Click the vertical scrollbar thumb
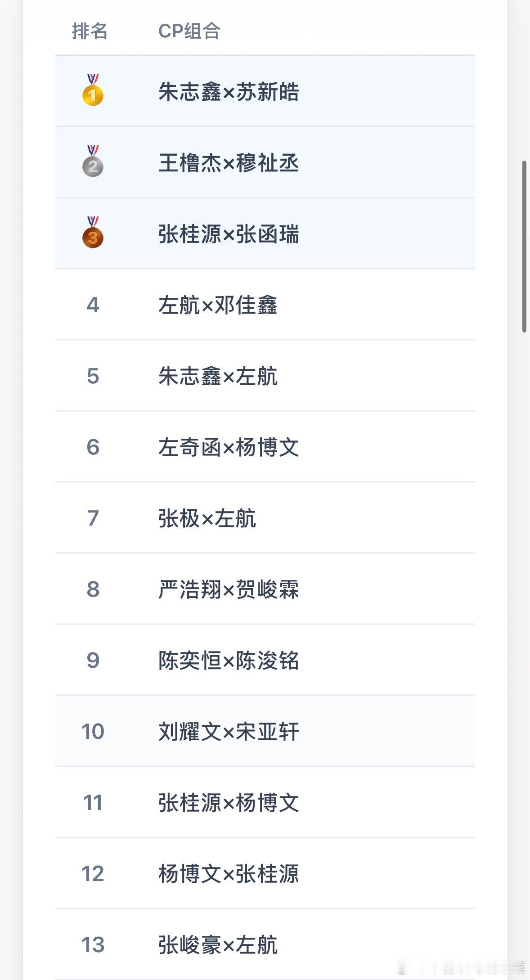This screenshot has height=980, width=530. click(524, 246)
